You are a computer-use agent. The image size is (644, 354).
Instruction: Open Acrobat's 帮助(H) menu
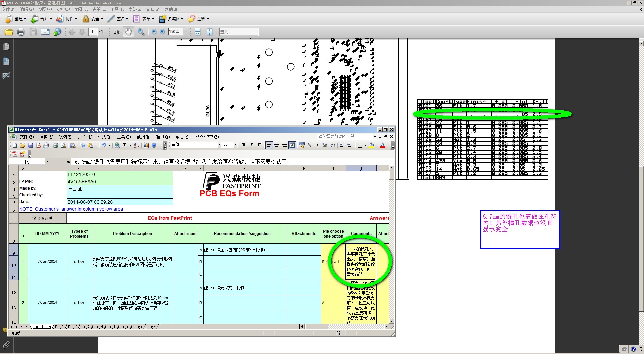[172, 9]
